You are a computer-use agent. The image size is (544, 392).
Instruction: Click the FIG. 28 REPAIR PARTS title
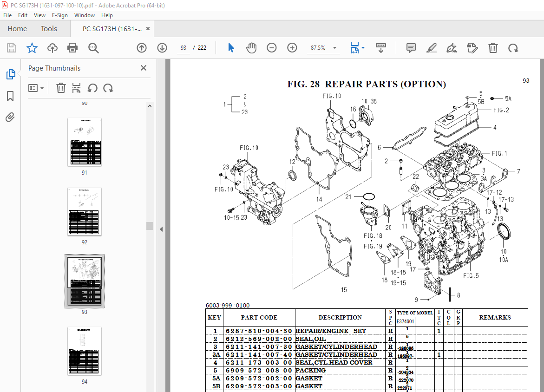[x=367, y=84]
